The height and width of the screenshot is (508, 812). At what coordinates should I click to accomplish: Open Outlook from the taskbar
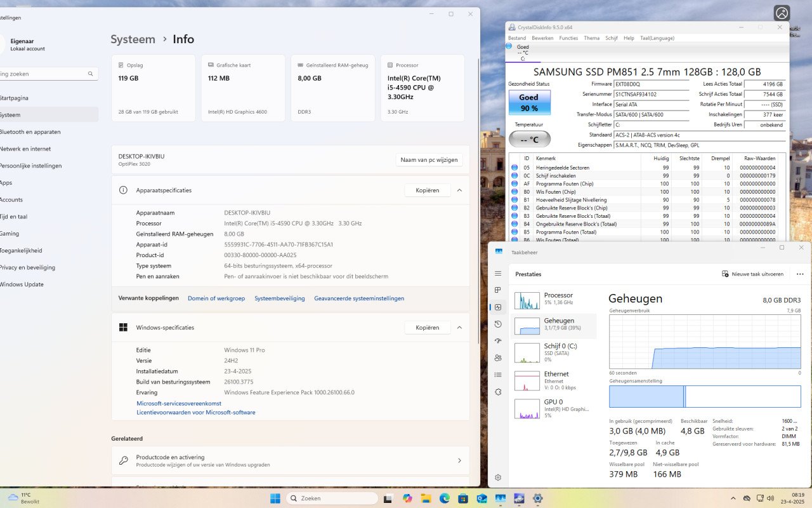481,498
